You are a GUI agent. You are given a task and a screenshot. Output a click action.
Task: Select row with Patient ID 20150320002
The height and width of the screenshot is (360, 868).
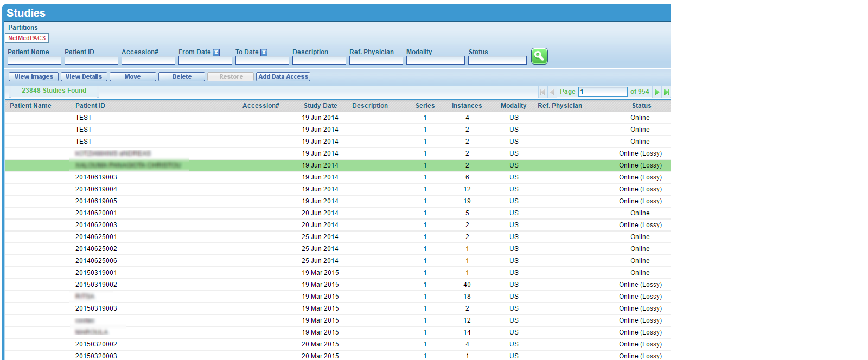pos(338,344)
